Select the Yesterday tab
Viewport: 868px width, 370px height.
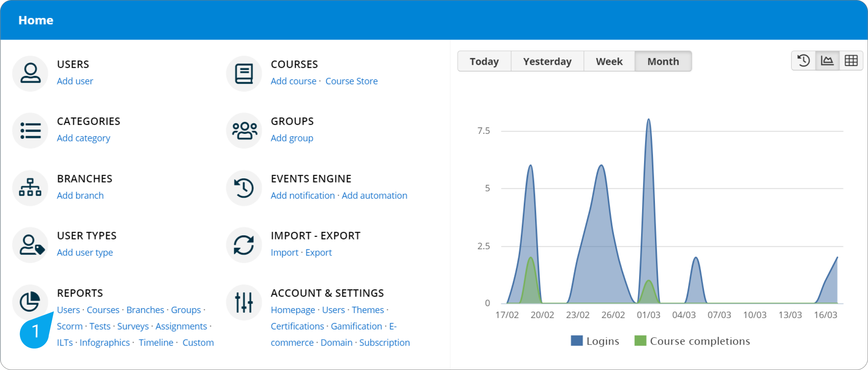click(547, 61)
